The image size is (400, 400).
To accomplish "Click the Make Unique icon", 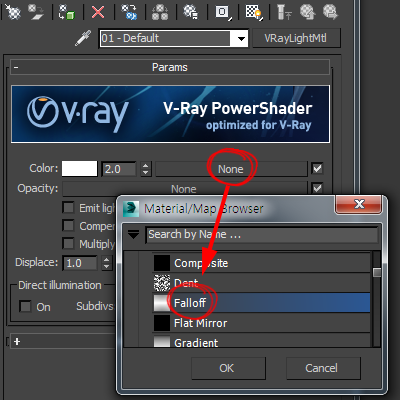I will pos(160,12).
